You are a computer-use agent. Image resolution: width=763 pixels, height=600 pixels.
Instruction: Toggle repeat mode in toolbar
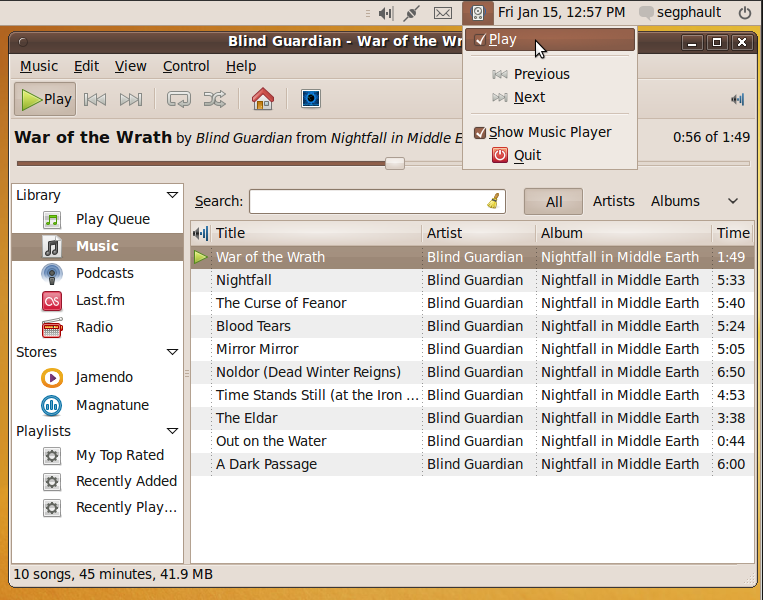click(179, 99)
